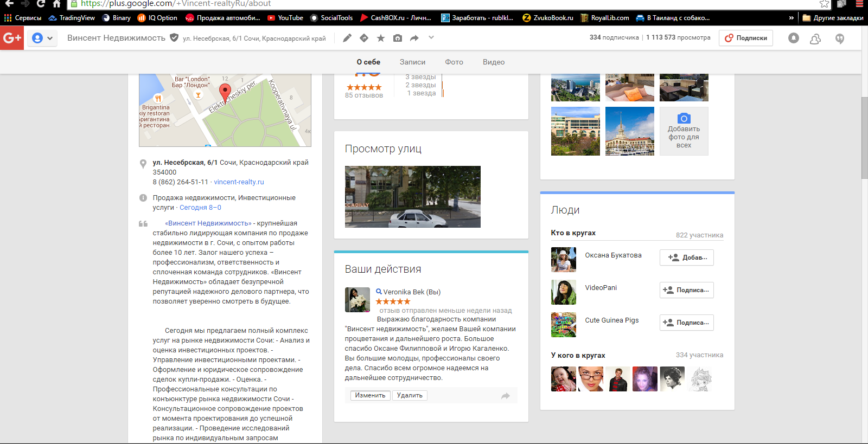The image size is (868, 444).
Task: Click the Подписки button
Action: click(746, 38)
